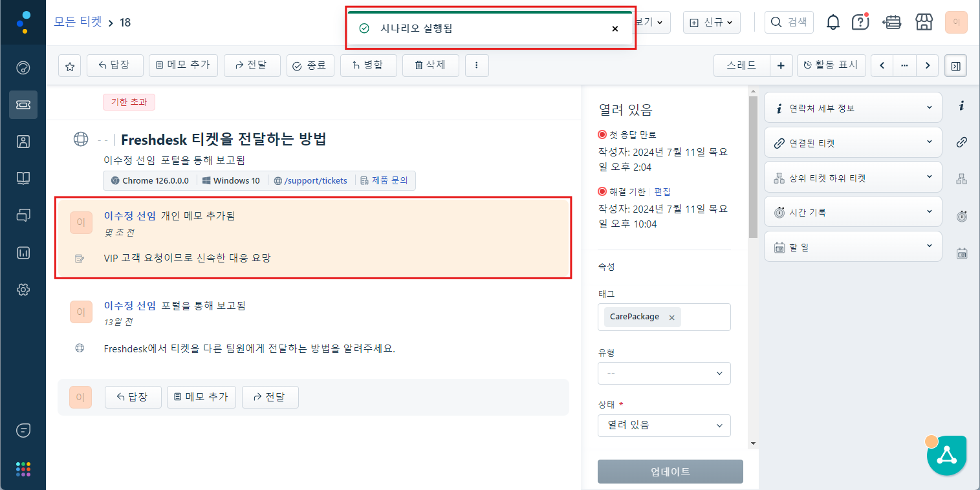Image resolution: width=980 pixels, height=490 pixels.
Task: Close the ticket with 종료 button
Action: click(310, 65)
